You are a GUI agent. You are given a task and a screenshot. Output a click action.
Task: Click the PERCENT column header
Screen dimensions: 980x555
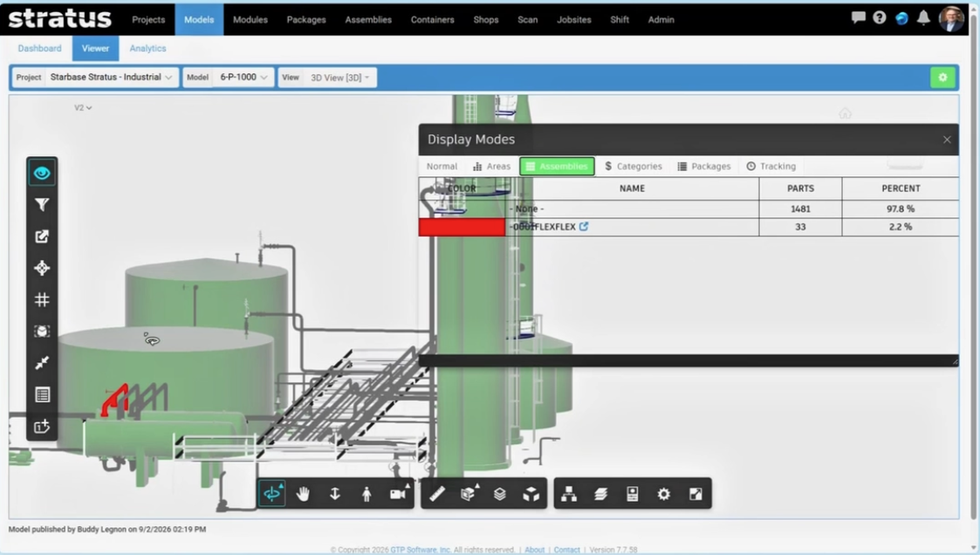pyautogui.click(x=901, y=188)
